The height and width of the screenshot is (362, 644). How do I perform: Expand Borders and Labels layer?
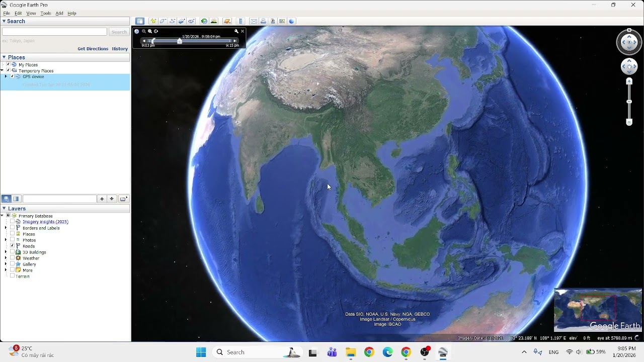[x=6, y=228]
